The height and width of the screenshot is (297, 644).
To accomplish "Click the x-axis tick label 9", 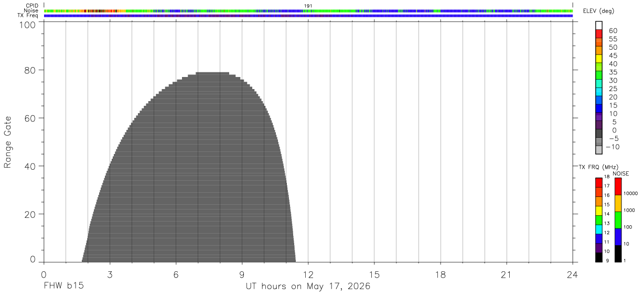I will (242, 275).
